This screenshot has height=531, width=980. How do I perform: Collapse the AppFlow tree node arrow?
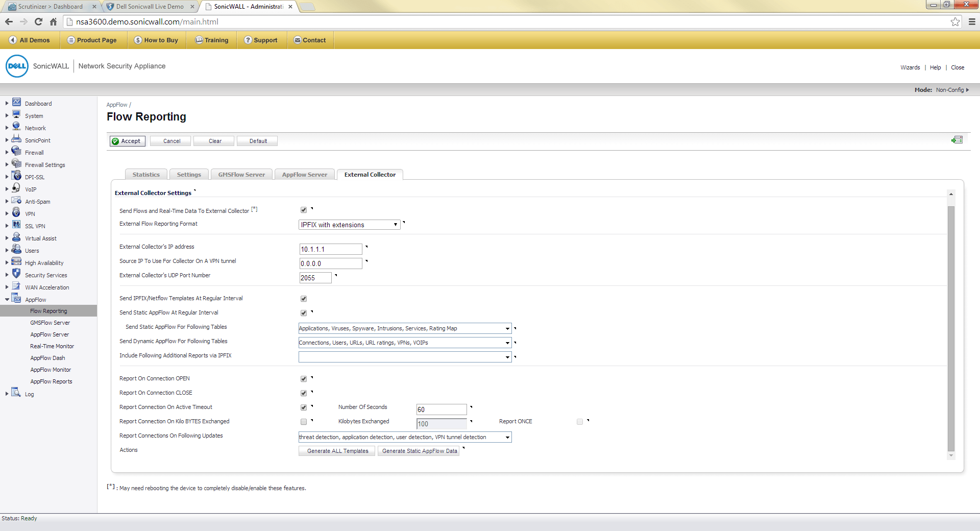pos(7,300)
